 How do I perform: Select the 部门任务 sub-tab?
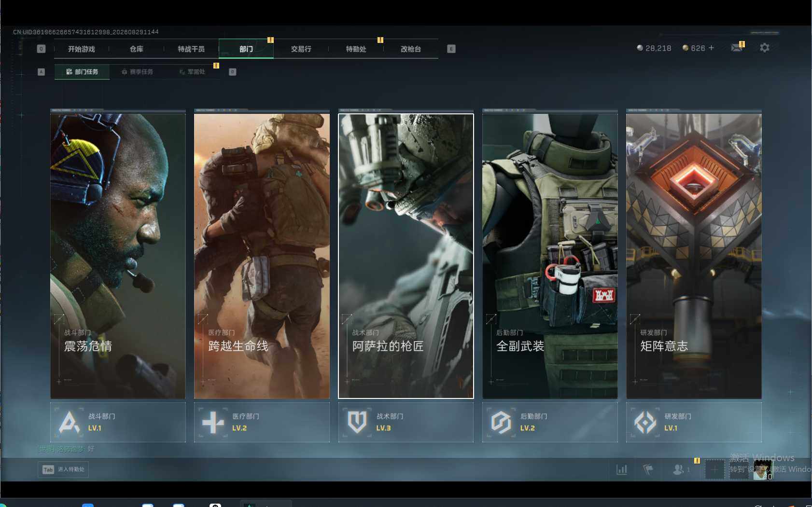coord(82,72)
